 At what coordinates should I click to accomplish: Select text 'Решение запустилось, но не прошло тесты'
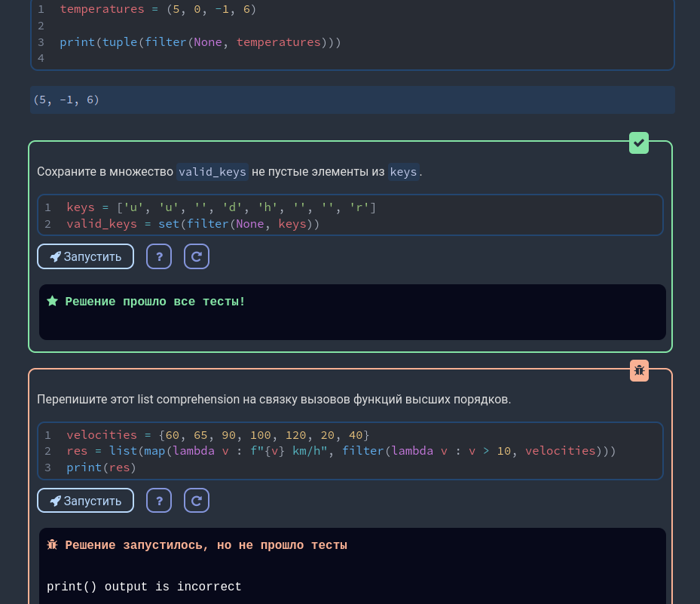206,545
